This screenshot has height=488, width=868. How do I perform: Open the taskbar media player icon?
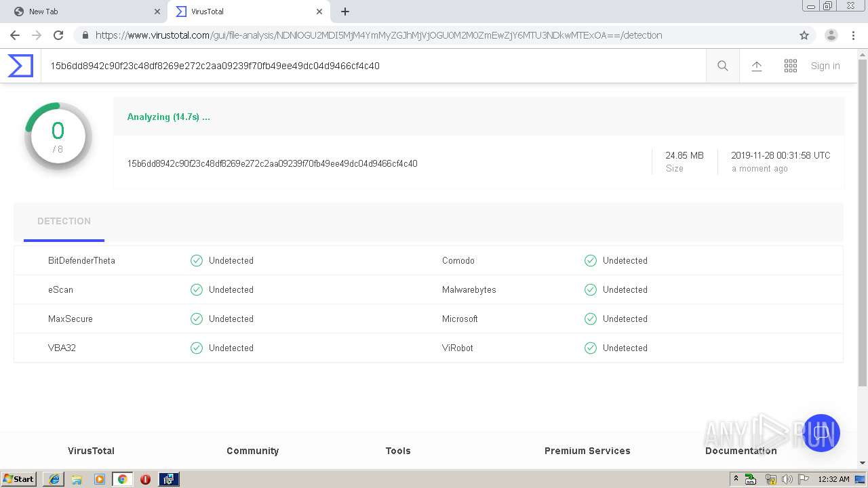[x=100, y=479]
